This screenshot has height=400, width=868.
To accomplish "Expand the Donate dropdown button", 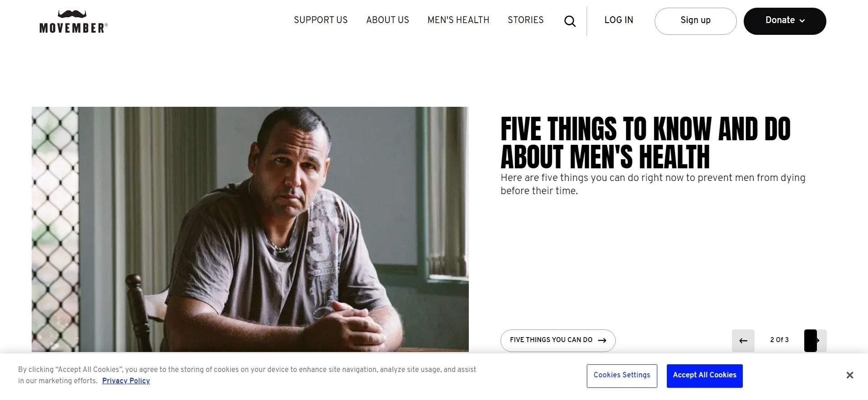I will click(x=785, y=21).
